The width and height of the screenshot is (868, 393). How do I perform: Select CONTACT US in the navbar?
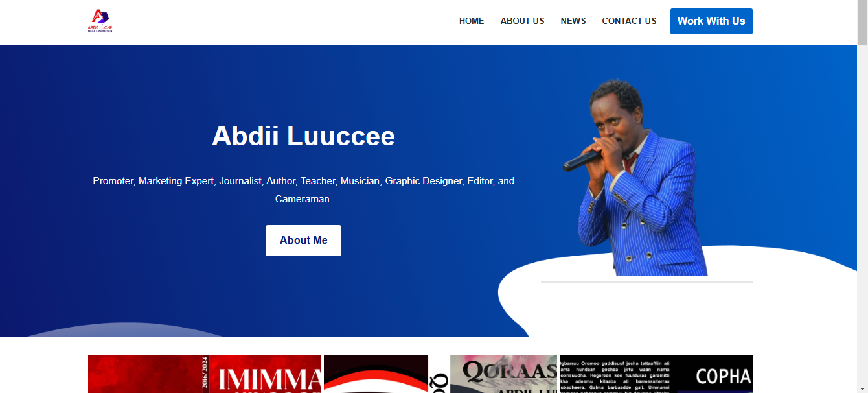point(629,21)
